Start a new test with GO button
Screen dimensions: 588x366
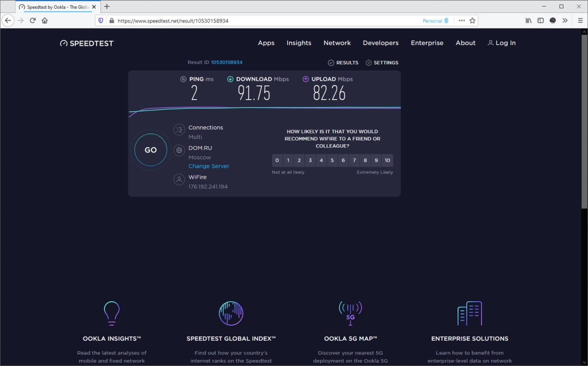click(151, 150)
